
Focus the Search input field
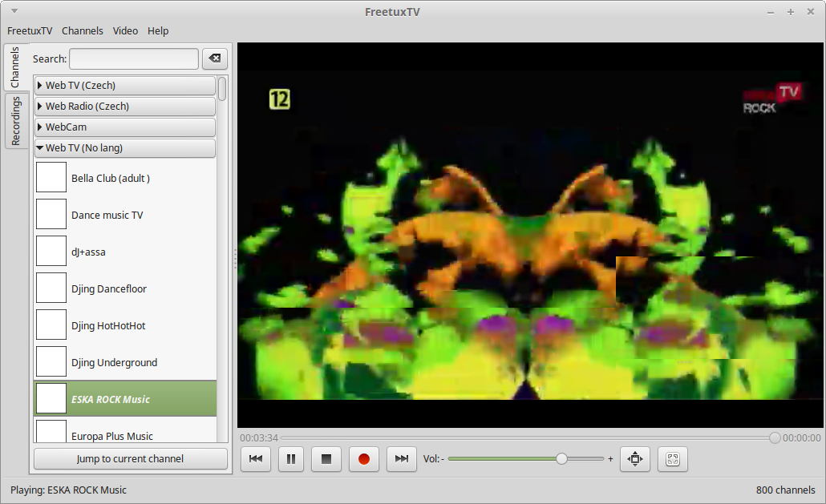click(x=134, y=59)
